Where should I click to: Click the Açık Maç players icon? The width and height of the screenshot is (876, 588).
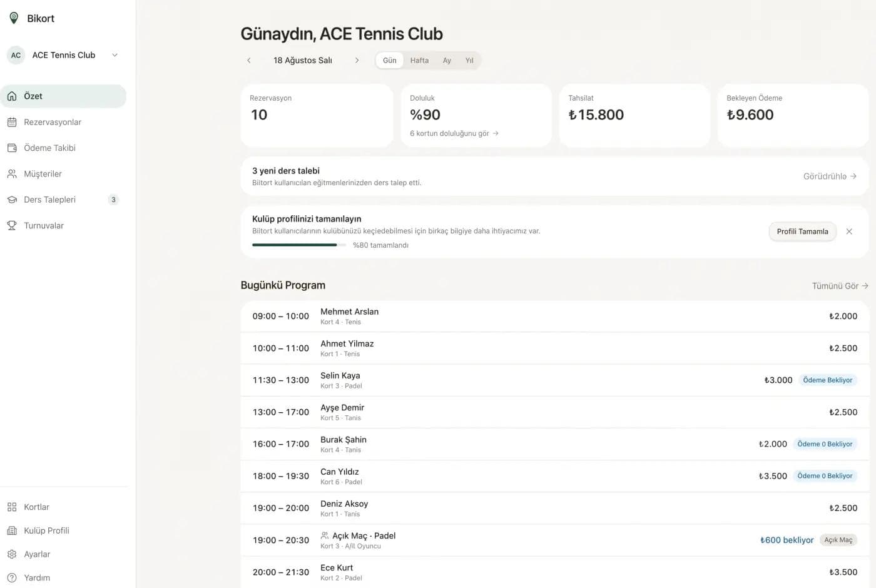tap(325, 535)
